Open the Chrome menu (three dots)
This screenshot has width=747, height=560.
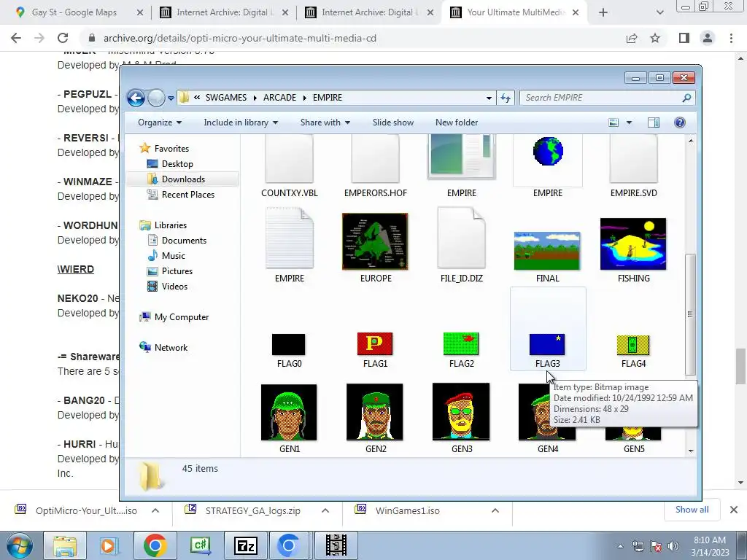[x=731, y=38]
